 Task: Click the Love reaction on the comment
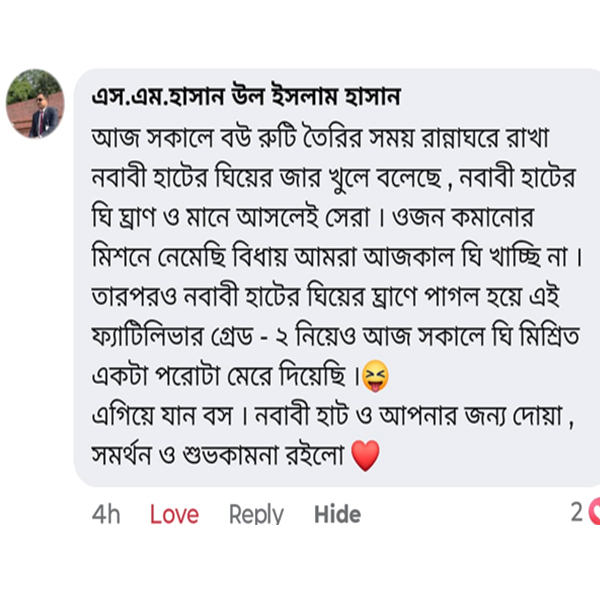click(174, 514)
